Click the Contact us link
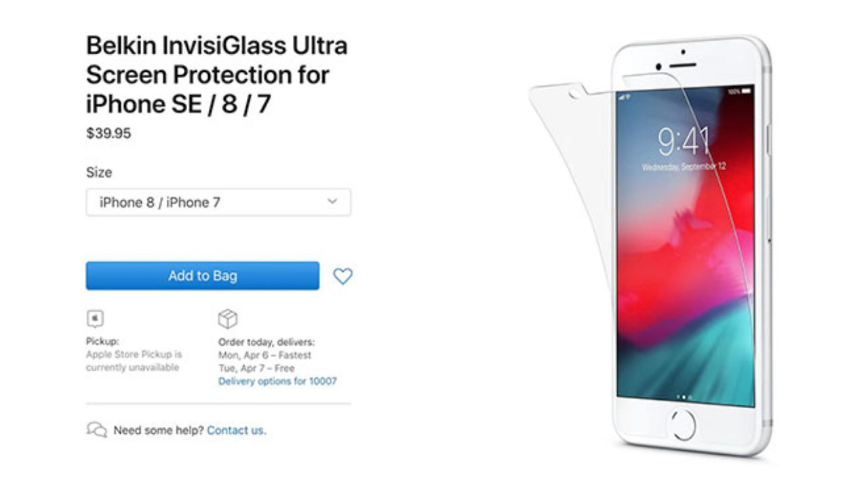The image size is (868, 488). point(237,430)
